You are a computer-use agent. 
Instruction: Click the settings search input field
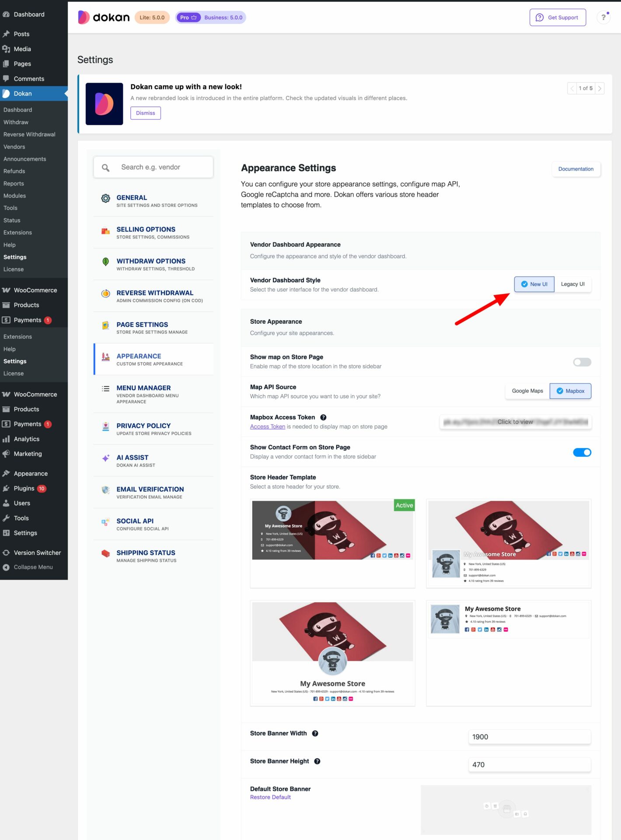154,168
